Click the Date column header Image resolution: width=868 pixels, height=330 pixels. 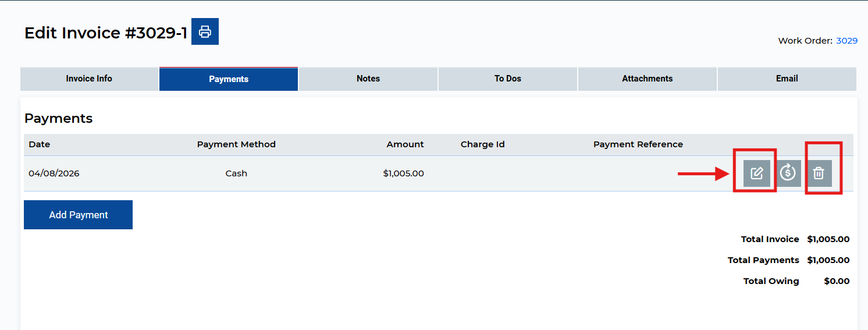40,144
